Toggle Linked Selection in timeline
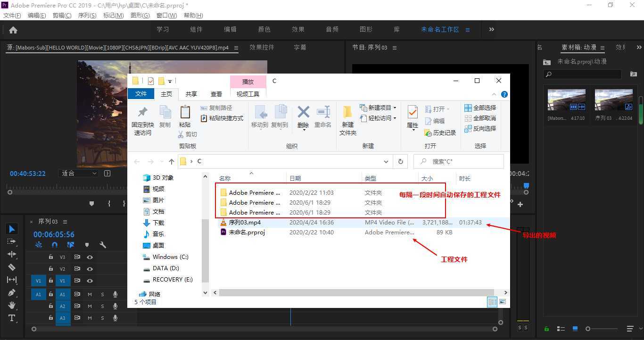The height and width of the screenshot is (340, 644). coord(71,245)
